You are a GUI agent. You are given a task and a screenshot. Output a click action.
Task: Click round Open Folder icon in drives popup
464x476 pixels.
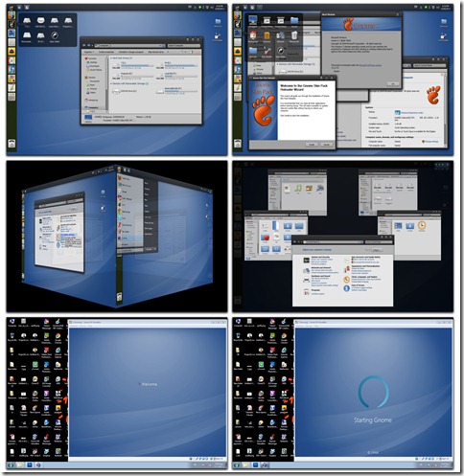[55, 35]
